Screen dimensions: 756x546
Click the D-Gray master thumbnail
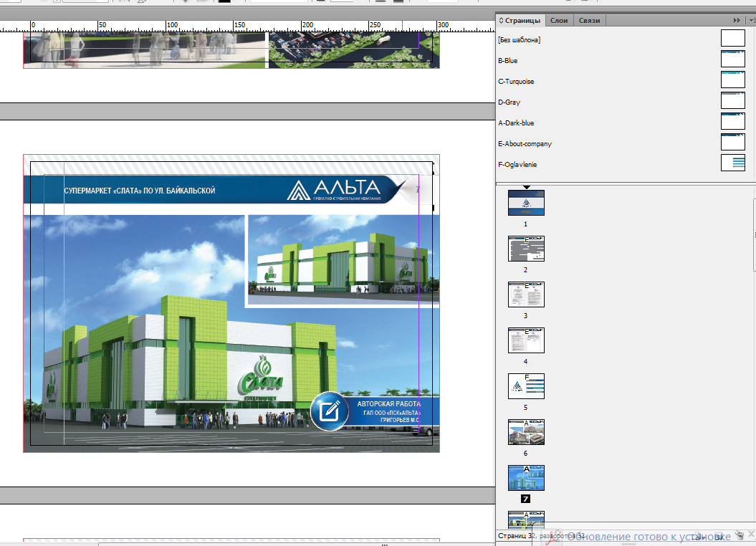[733, 100]
